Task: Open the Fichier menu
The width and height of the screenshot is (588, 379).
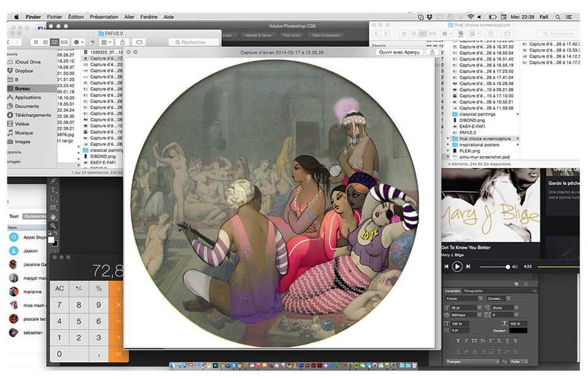Action: click(x=54, y=17)
